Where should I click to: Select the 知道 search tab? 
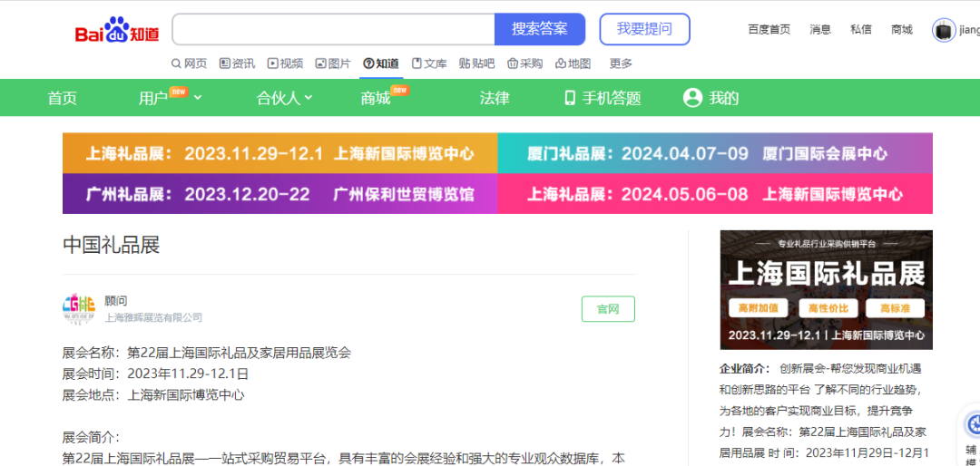[x=380, y=63]
